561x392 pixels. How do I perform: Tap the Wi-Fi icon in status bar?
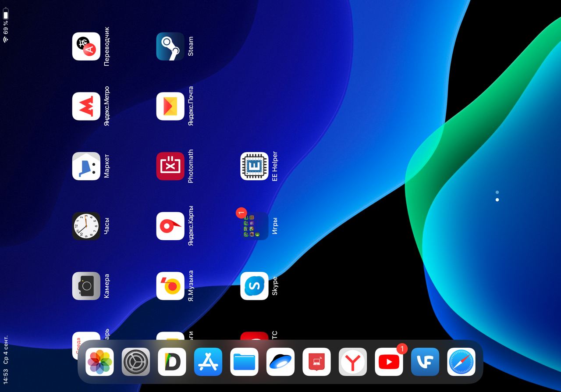6,39
